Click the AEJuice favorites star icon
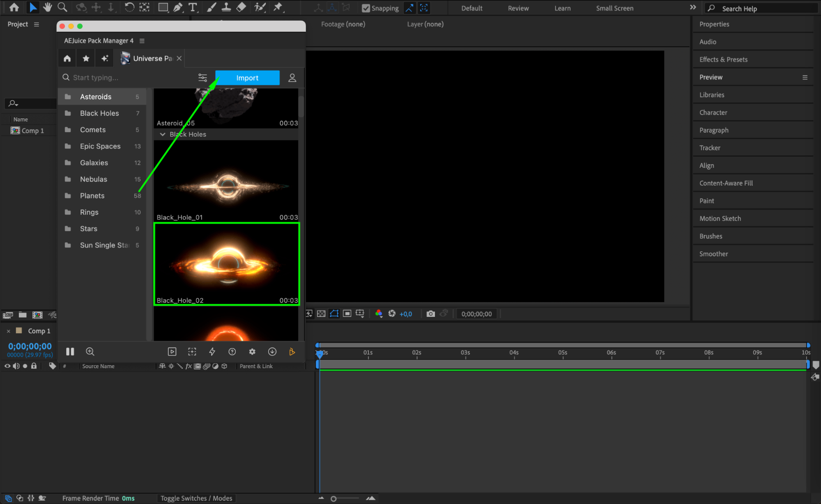This screenshot has width=821, height=504. pyautogui.click(x=86, y=58)
